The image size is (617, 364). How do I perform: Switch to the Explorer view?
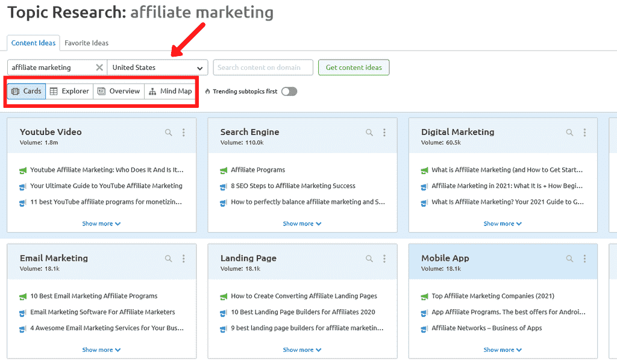coord(70,91)
